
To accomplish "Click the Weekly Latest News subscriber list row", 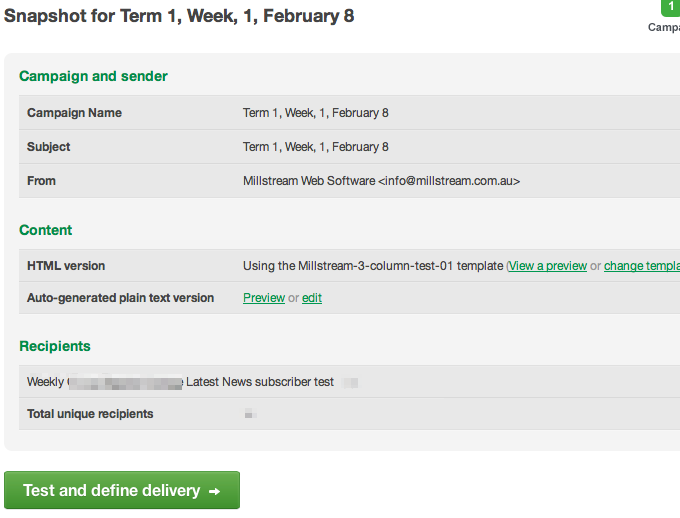I will 180,382.
